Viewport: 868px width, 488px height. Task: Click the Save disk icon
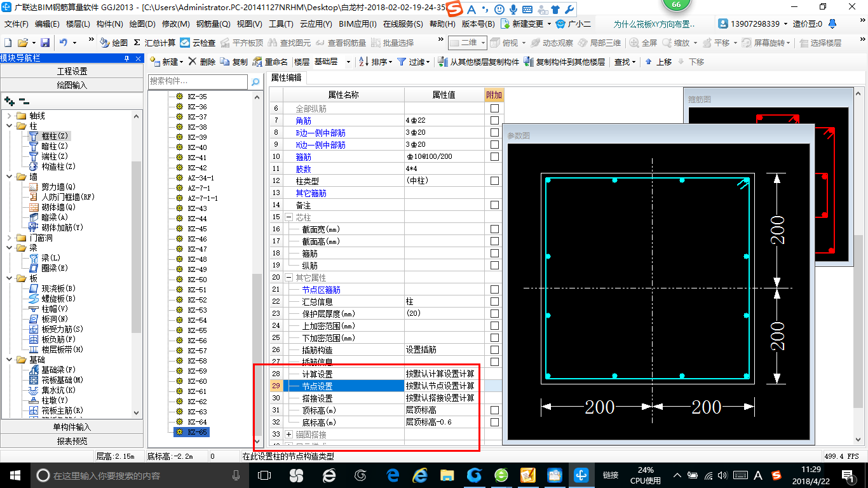45,43
